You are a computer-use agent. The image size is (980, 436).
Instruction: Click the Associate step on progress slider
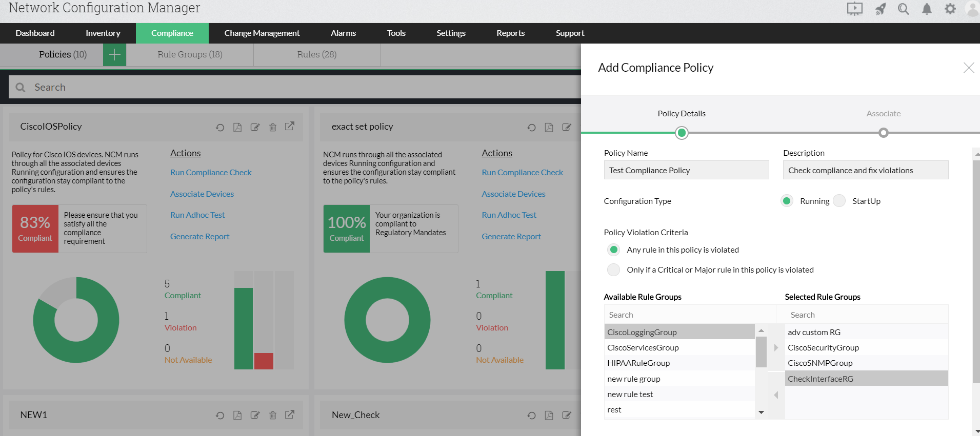pos(883,133)
